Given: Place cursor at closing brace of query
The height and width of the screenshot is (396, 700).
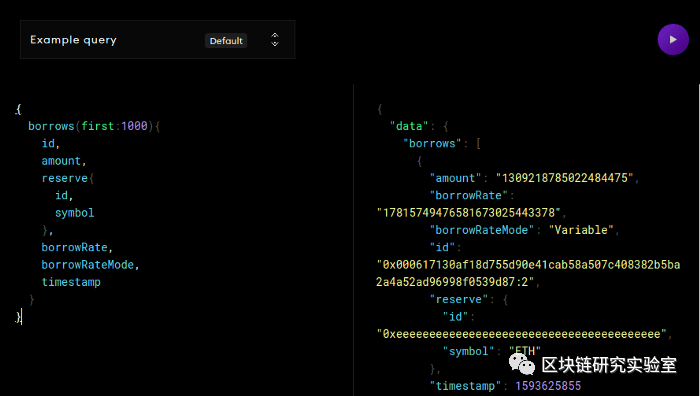Looking at the screenshot, I should [18, 317].
